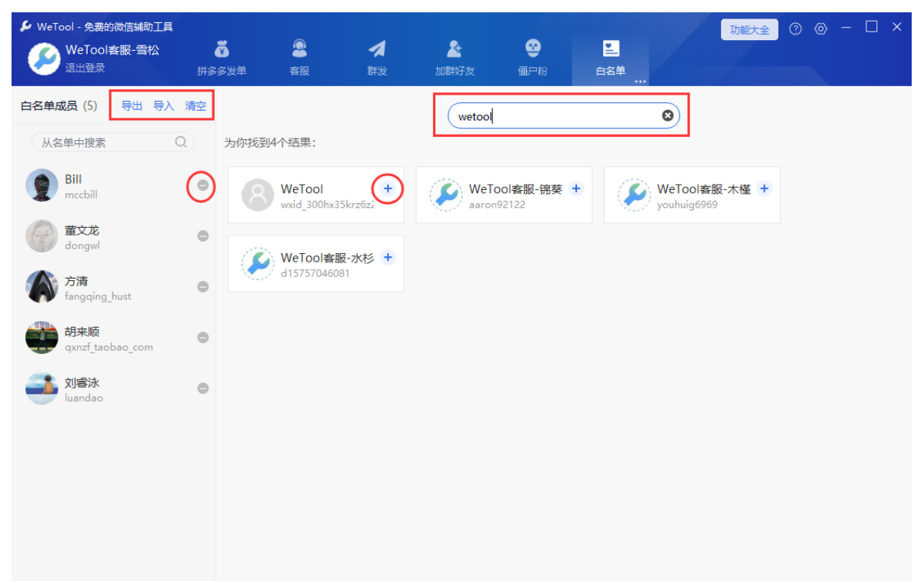This screenshot has height=581, width=924.
Task: Add WeTool客服-水杉 to the whitelist
Action: point(388,258)
